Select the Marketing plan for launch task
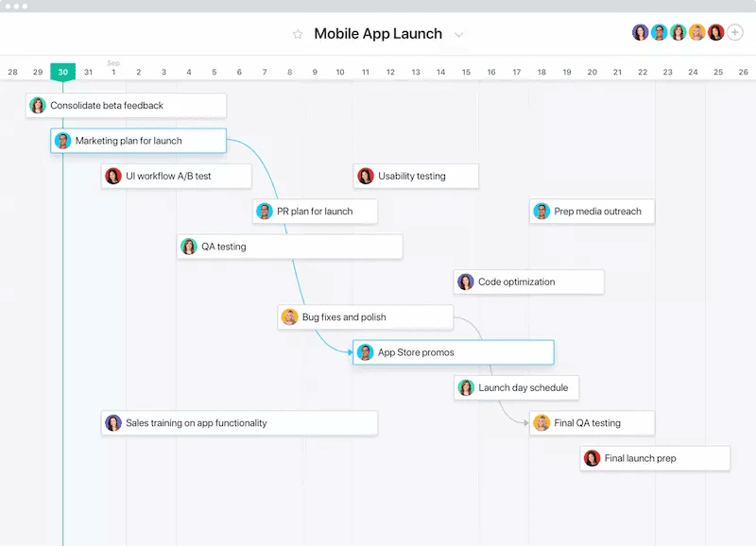Screen dimensions: 756x546 click(138, 141)
